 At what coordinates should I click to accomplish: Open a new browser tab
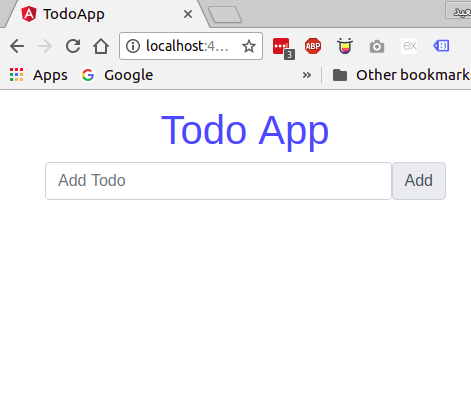coord(225,15)
